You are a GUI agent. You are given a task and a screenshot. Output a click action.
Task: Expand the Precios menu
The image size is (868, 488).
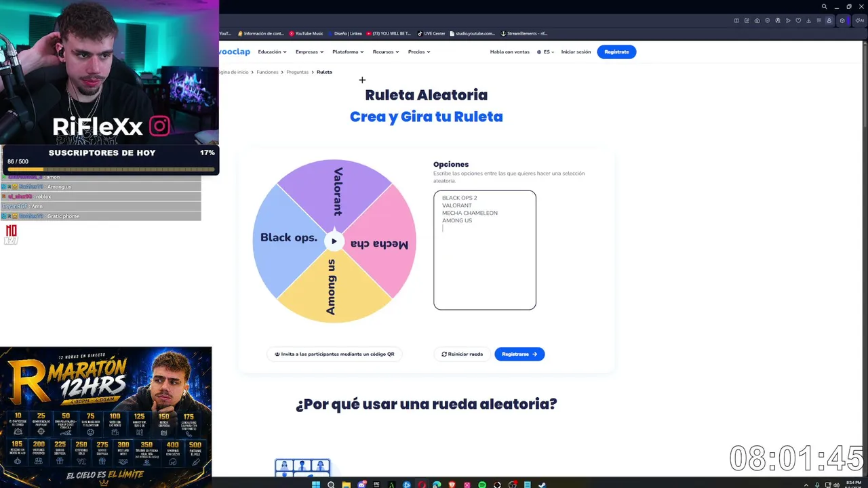click(418, 52)
